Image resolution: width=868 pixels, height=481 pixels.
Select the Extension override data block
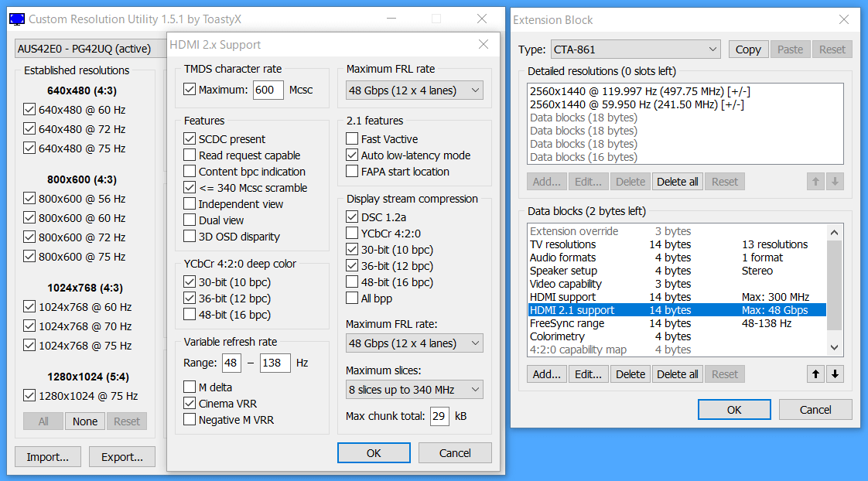tap(678, 231)
